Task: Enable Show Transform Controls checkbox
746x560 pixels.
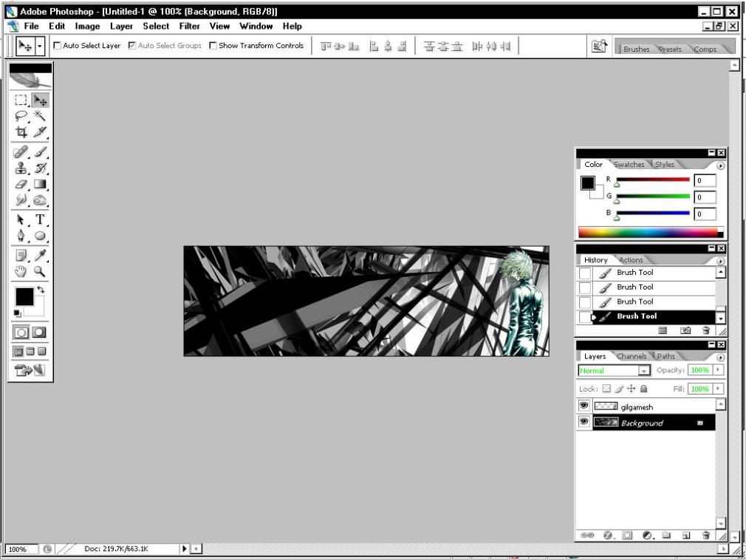Action: click(x=213, y=45)
